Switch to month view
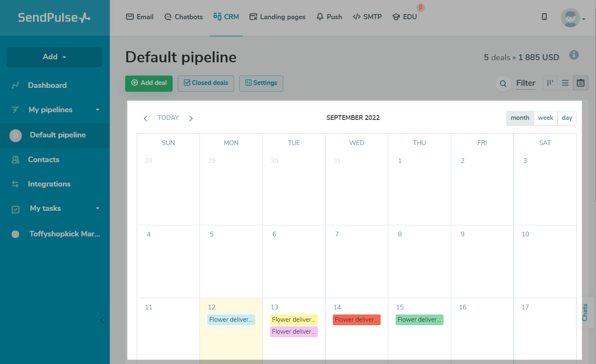596x364 pixels. (x=520, y=118)
